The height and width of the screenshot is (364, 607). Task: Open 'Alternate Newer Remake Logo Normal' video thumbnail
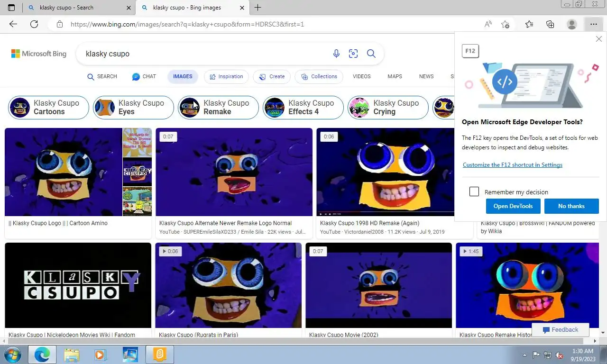point(234,172)
